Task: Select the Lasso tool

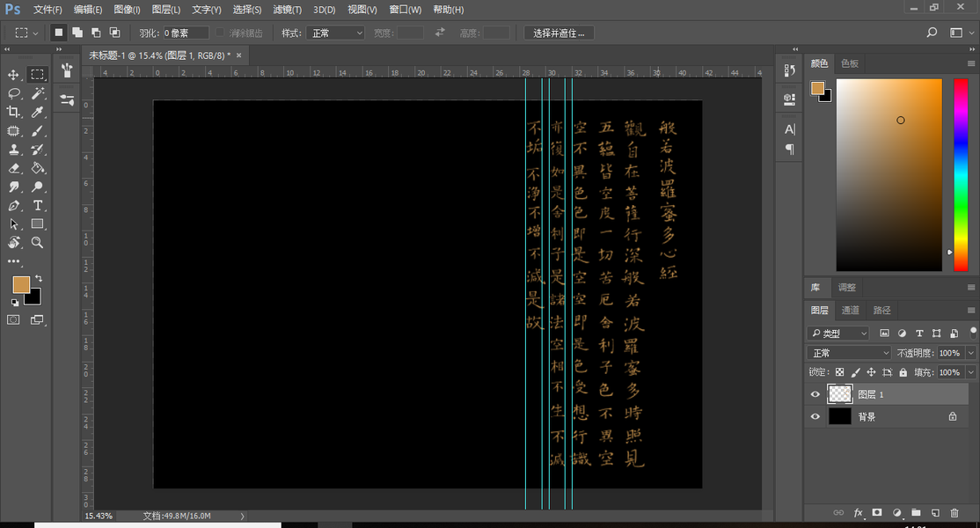Action: 14,94
